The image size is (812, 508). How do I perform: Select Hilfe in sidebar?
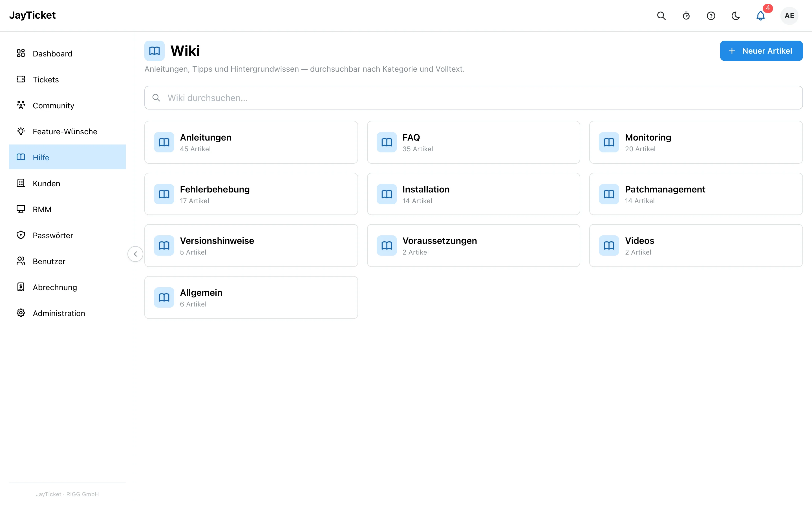pyautogui.click(x=67, y=157)
